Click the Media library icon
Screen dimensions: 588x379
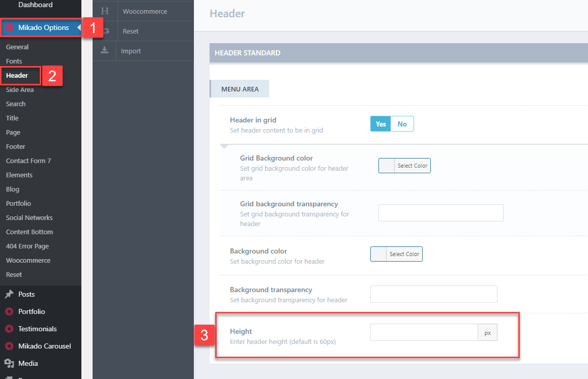pyautogui.click(x=9, y=363)
